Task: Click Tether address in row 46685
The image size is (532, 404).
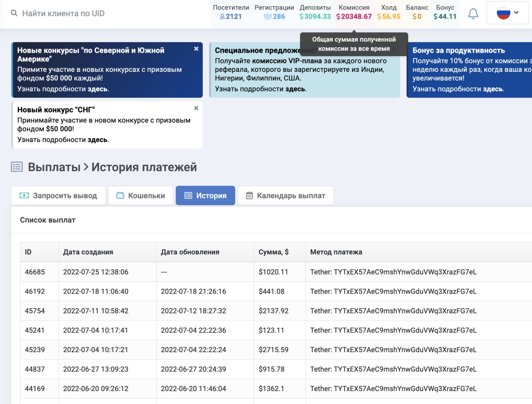Action: pyautogui.click(x=393, y=272)
